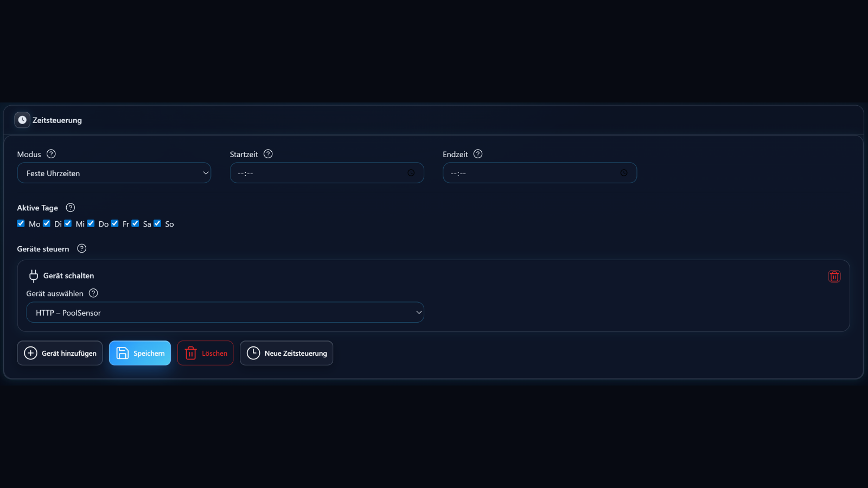
Task: Open help icon next to Startzeit
Action: click(268, 154)
